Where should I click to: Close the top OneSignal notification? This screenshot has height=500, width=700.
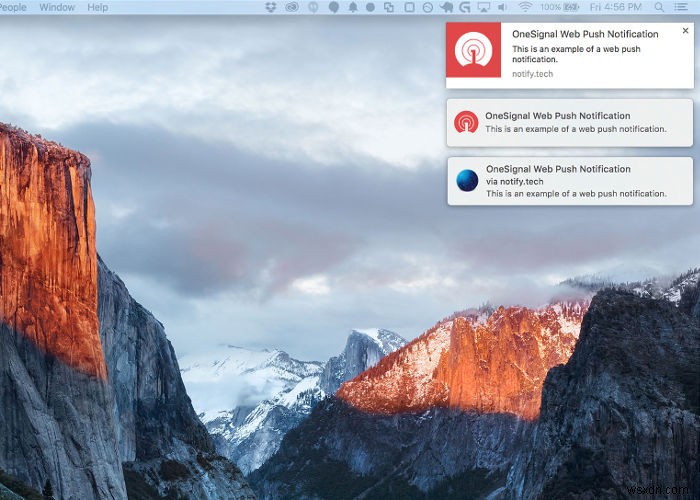[x=685, y=31]
